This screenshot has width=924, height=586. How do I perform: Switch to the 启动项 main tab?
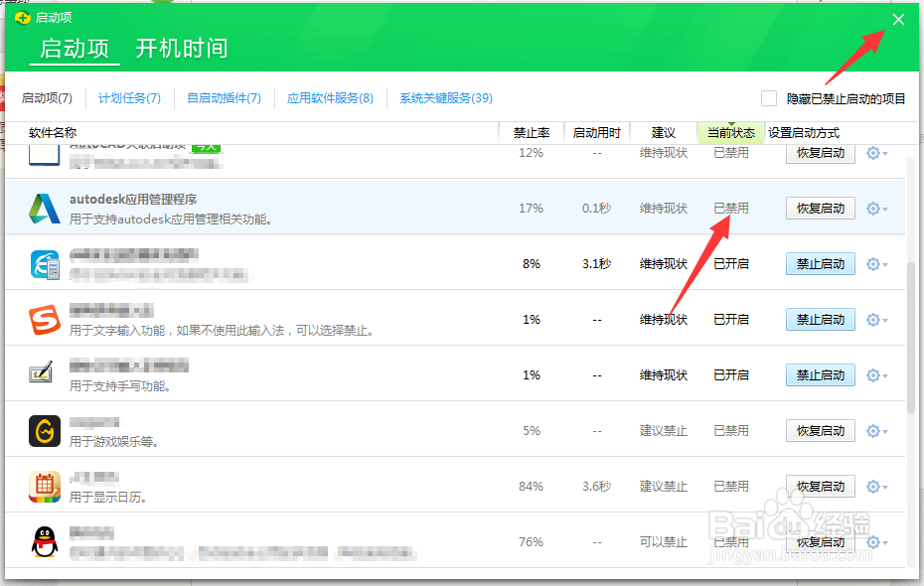(75, 49)
